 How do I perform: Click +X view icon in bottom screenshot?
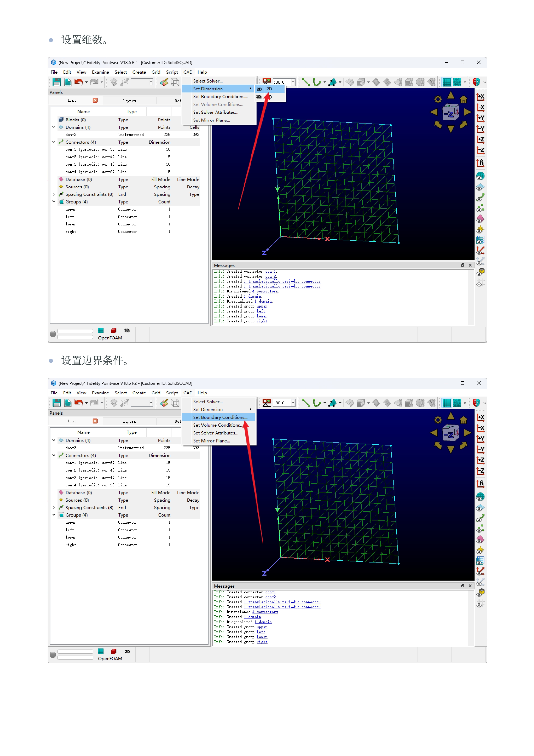pos(480,417)
